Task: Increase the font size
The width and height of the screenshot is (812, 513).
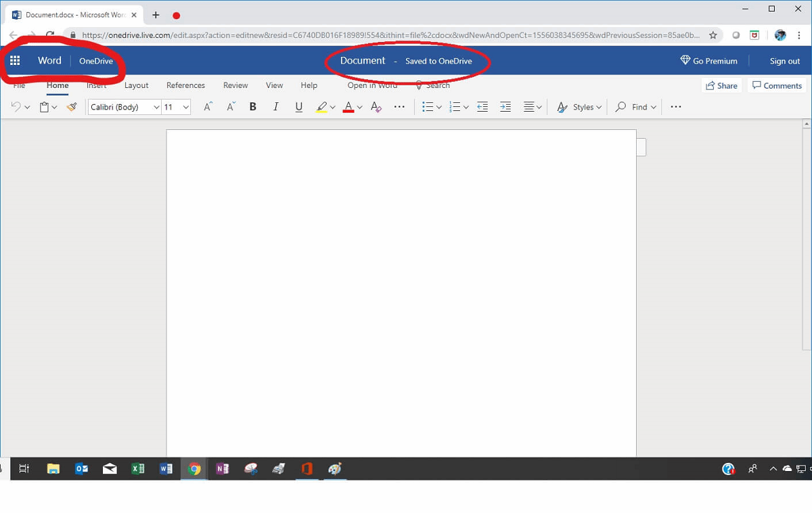Action: coord(207,106)
